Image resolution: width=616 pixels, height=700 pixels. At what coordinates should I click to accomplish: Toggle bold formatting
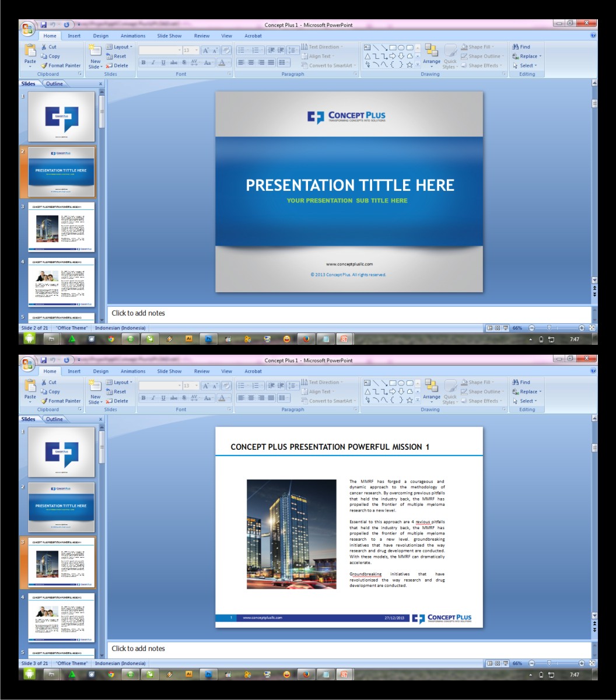(143, 61)
